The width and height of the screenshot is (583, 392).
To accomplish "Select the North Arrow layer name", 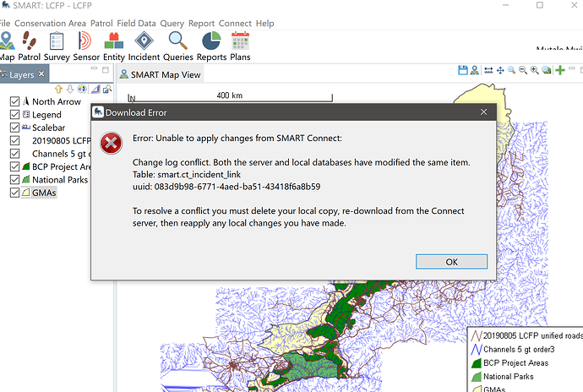I will (56, 101).
